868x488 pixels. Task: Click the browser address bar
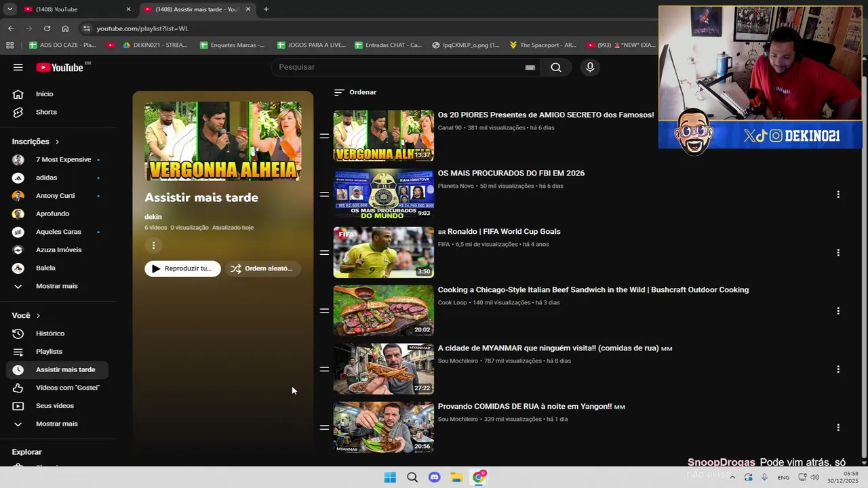pyautogui.click(x=366, y=28)
